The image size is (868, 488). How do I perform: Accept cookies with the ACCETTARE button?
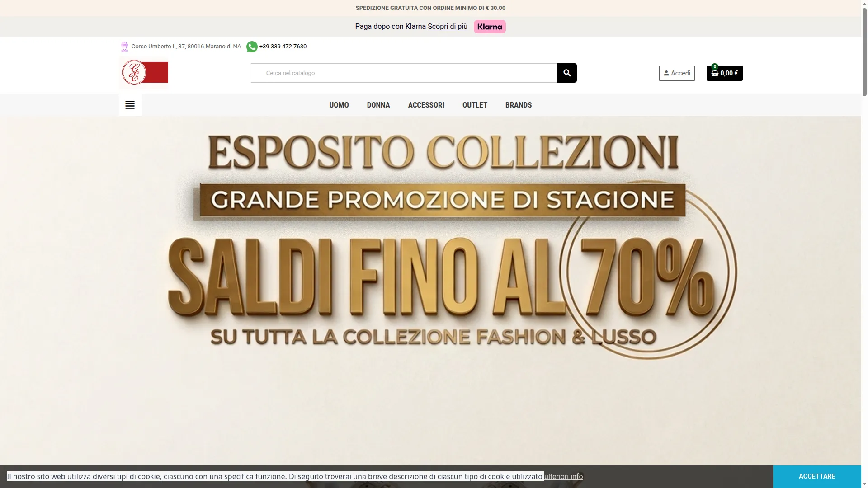pos(816,476)
